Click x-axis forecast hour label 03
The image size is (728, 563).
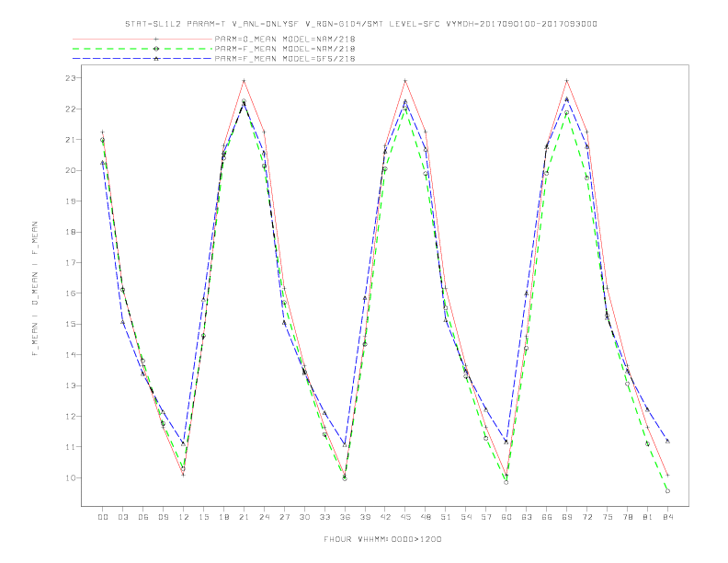tap(122, 517)
